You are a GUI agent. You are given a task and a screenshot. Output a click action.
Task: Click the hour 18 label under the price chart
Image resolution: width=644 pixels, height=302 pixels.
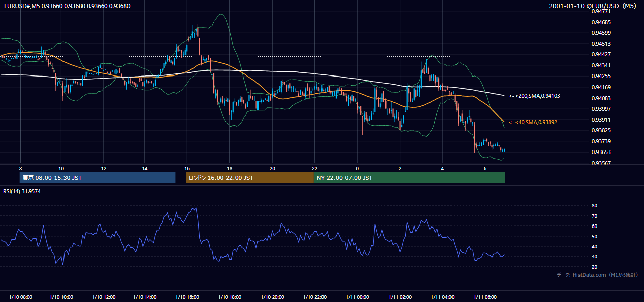[229, 168]
